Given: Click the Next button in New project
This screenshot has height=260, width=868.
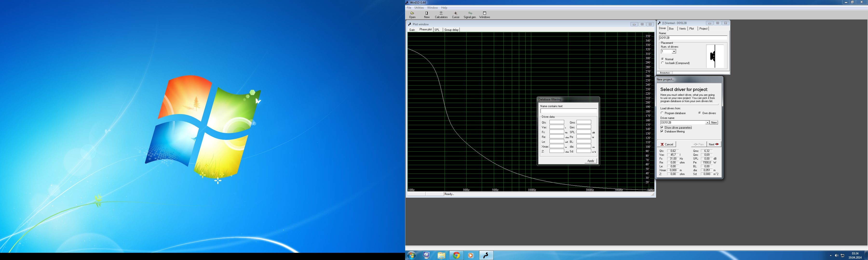Looking at the screenshot, I should [x=714, y=144].
